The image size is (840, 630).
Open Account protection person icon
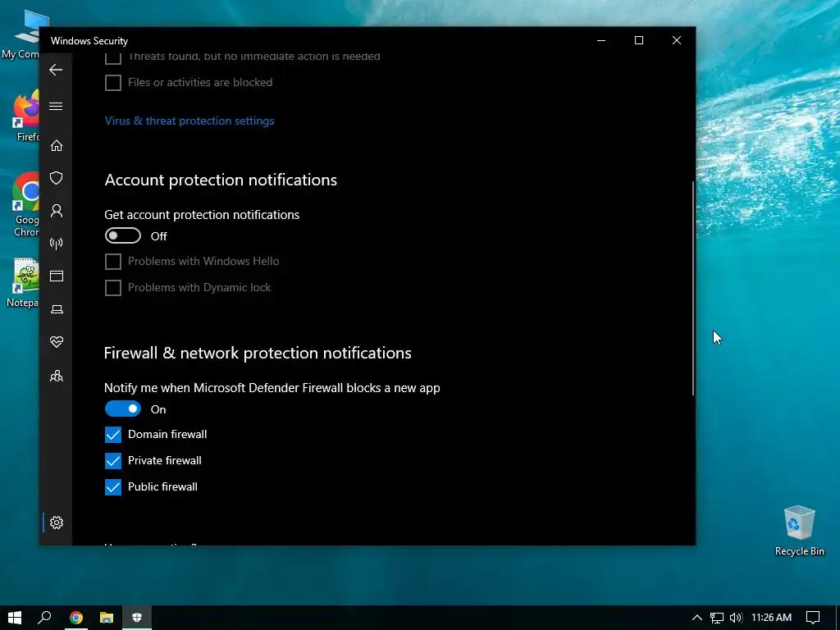pyautogui.click(x=57, y=211)
